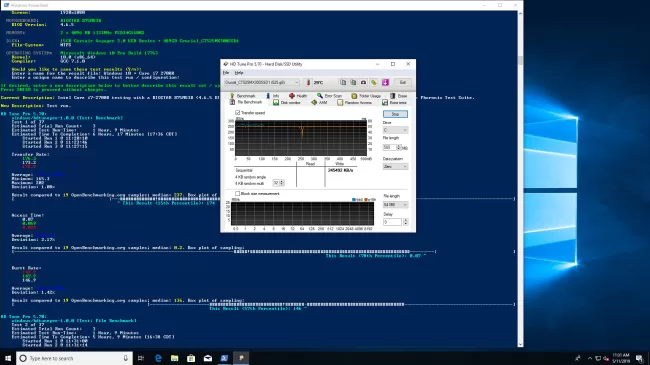Screen dimensions: 650x365
Task: Click the volume icon in system tray
Action: coord(606,358)
